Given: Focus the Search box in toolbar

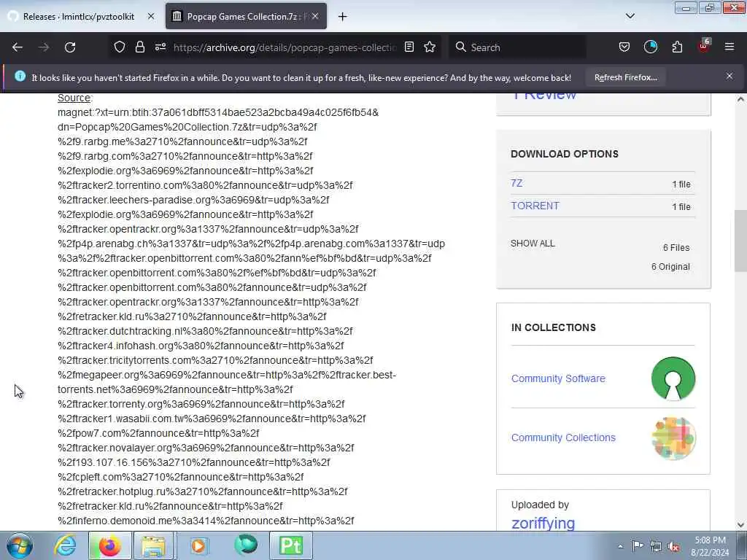Looking at the screenshot, I should [x=518, y=47].
